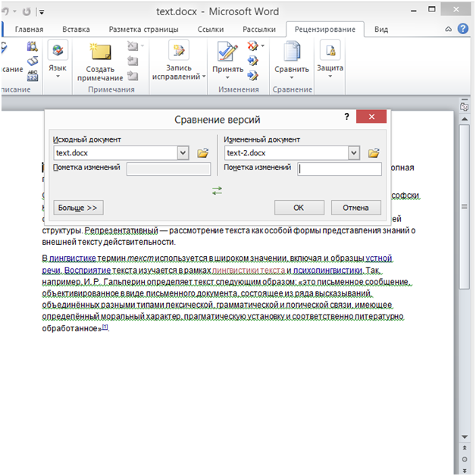
Task: Open Quick Access Toolbar customize arrow
Action: [x=42, y=12]
